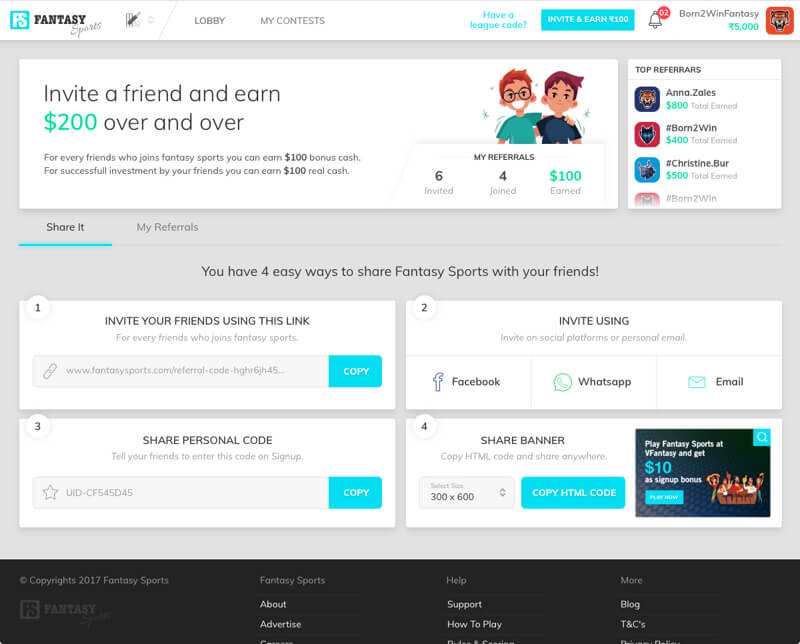Open the tiger profile avatar
The height and width of the screenshot is (644, 800).
tap(779, 20)
